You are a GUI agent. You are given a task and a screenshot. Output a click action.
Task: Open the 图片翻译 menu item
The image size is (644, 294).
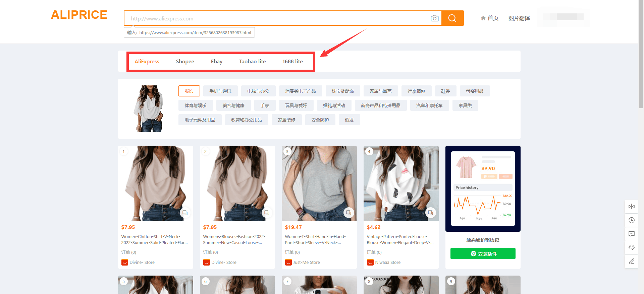(519, 18)
